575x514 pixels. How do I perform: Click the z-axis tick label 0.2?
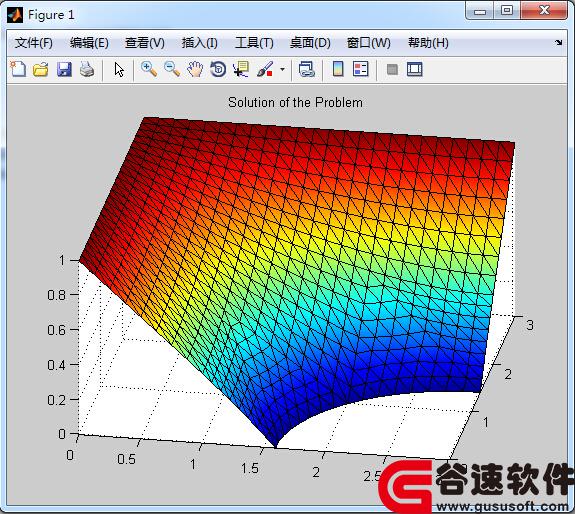pos(56,400)
